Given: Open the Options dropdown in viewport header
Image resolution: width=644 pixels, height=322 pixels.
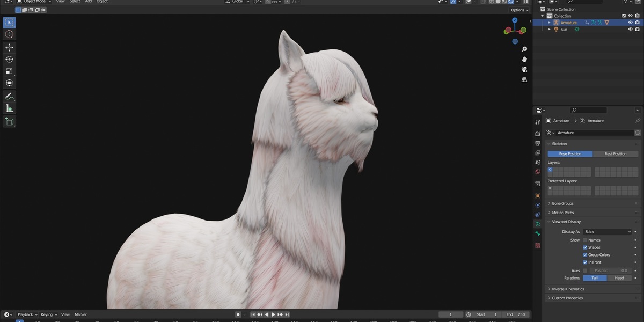Looking at the screenshot, I should [519, 10].
